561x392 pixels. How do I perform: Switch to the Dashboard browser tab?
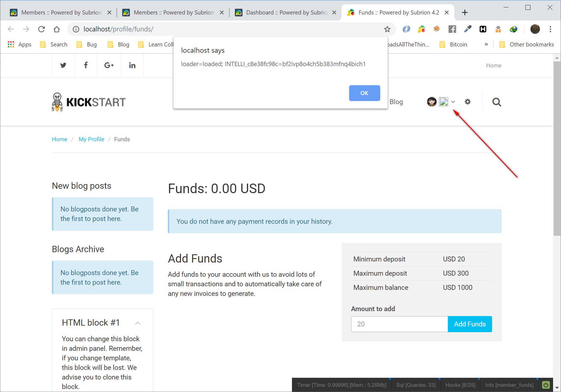[x=286, y=13]
